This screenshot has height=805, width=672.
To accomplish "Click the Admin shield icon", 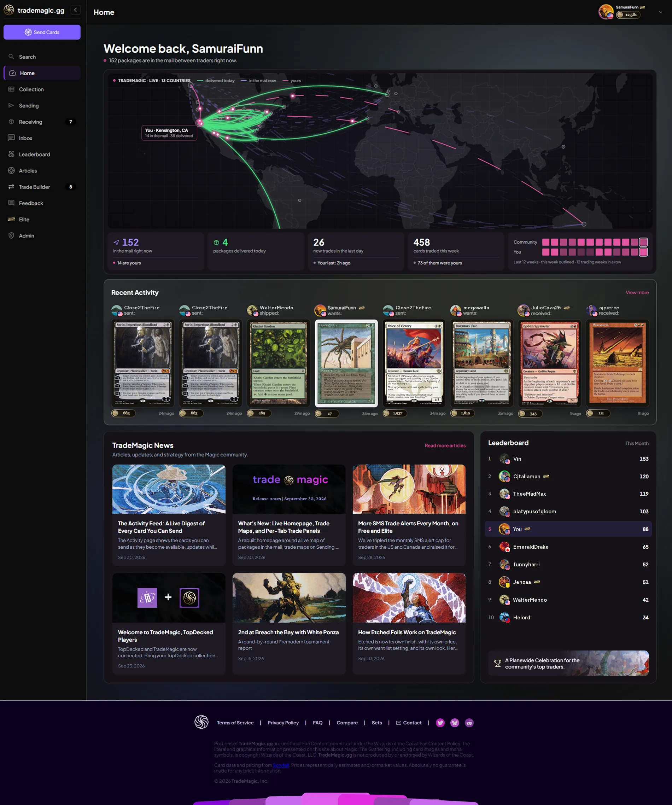I will point(12,236).
